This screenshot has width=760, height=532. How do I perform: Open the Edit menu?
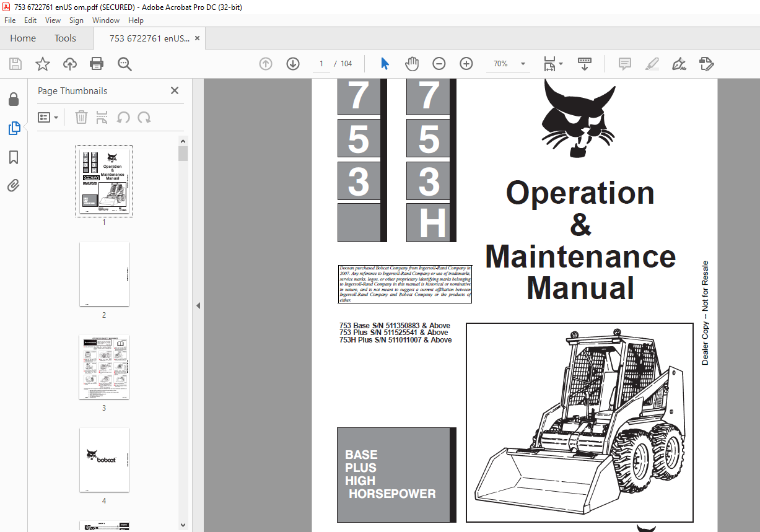[30, 20]
